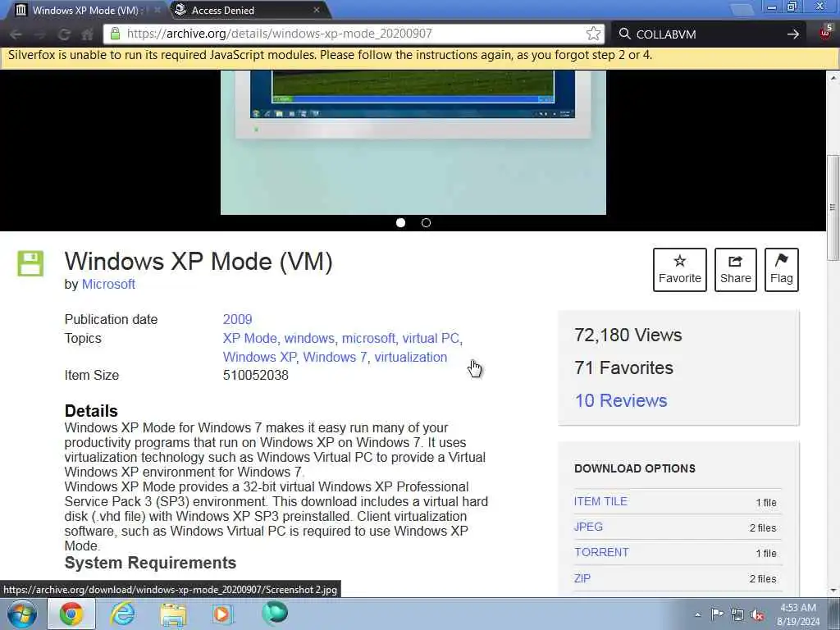The image size is (840, 630).
Task: Click the scrollbar down arrow
Action: [x=833, y=591]
